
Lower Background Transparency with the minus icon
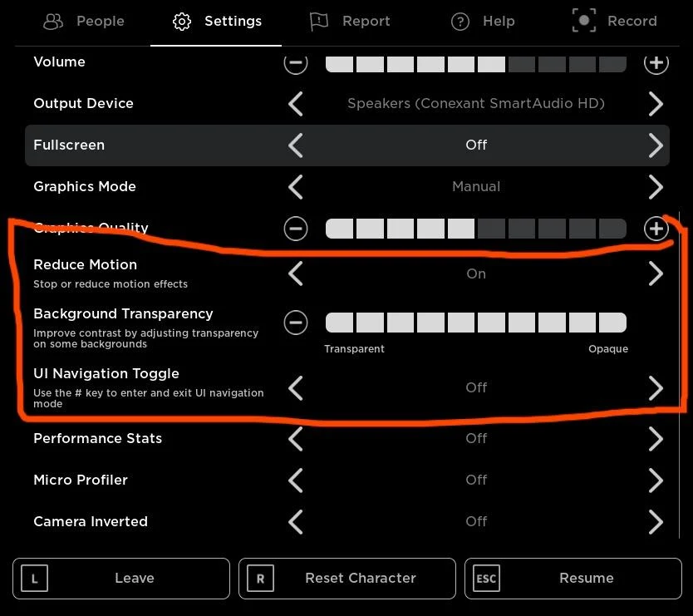pyautogui.click(x=296, y=323)
